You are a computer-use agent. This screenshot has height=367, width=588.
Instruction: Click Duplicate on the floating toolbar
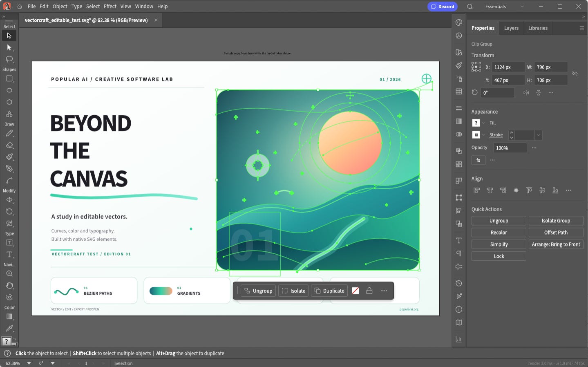pos(329,291)
